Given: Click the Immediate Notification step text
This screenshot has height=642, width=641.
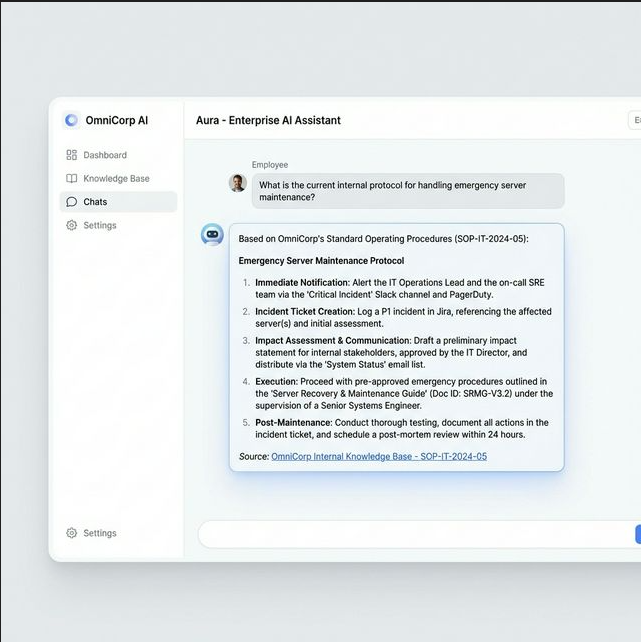Looking at the screenshot, I should (400, 289).
